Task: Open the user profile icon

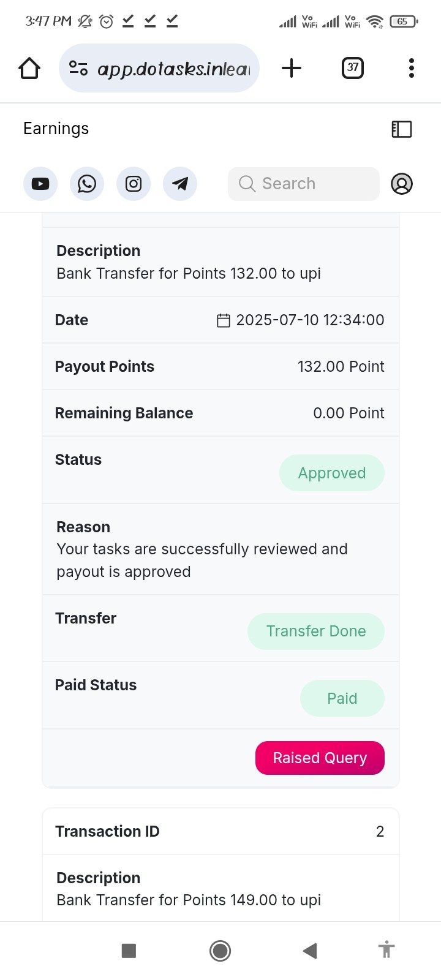Action: click(402, 184)
